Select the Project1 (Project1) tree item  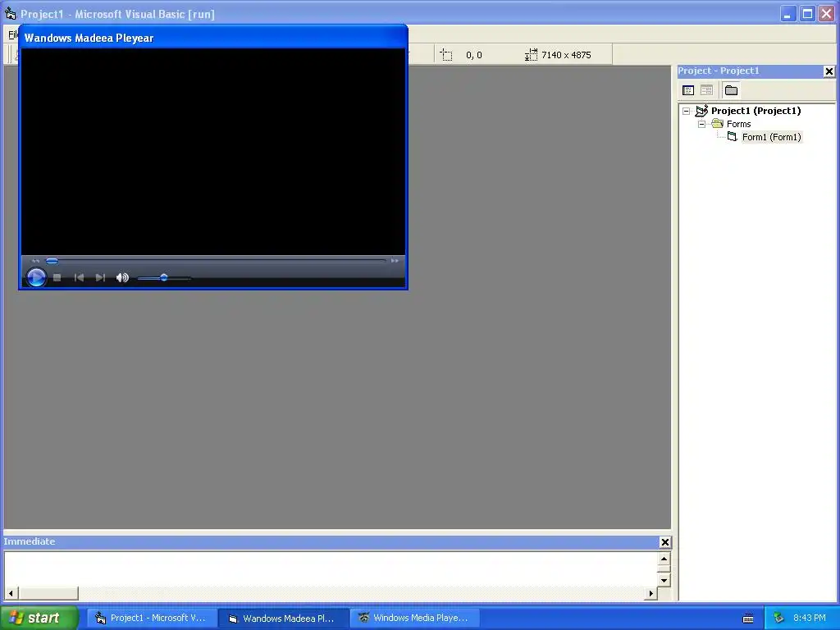[756, 111]
